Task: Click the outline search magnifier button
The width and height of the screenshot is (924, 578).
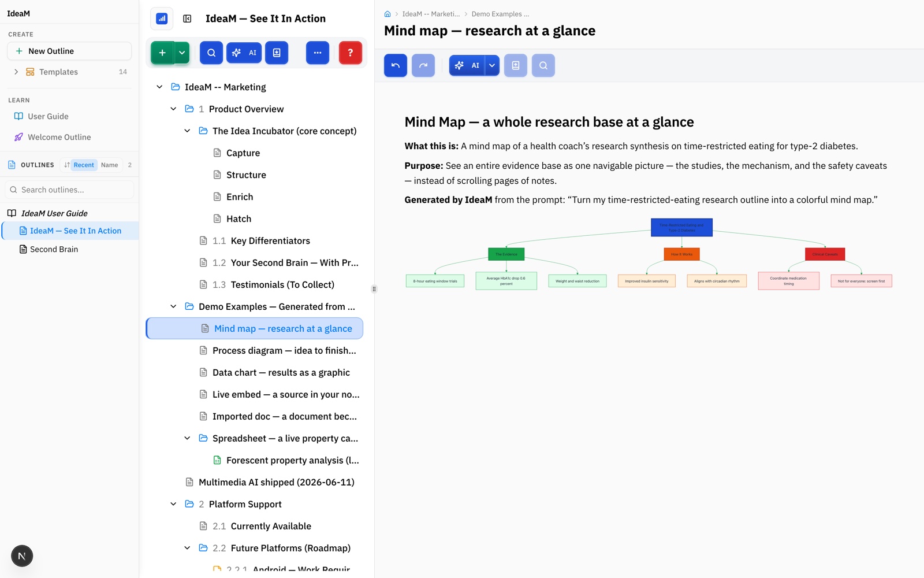Action: (x=211, y=53)
